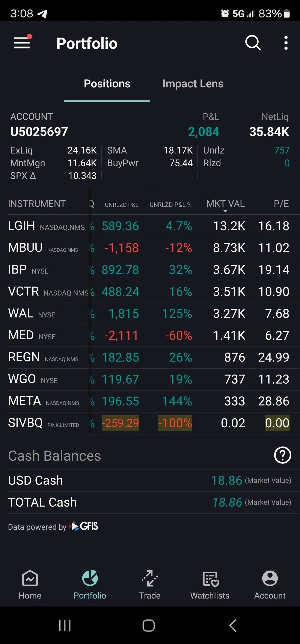Go to Home in bottom navigation
Viewport: 300px width, 644px height.
coord(30,585)
